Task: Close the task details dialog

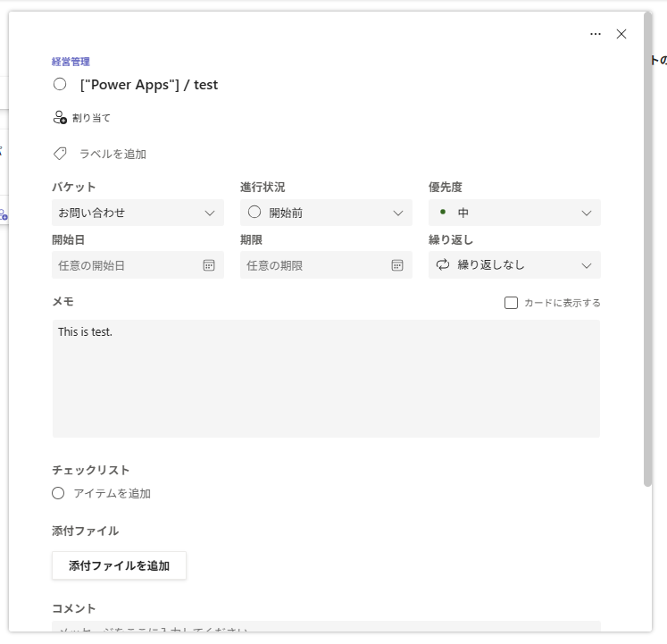Action: 621,34
